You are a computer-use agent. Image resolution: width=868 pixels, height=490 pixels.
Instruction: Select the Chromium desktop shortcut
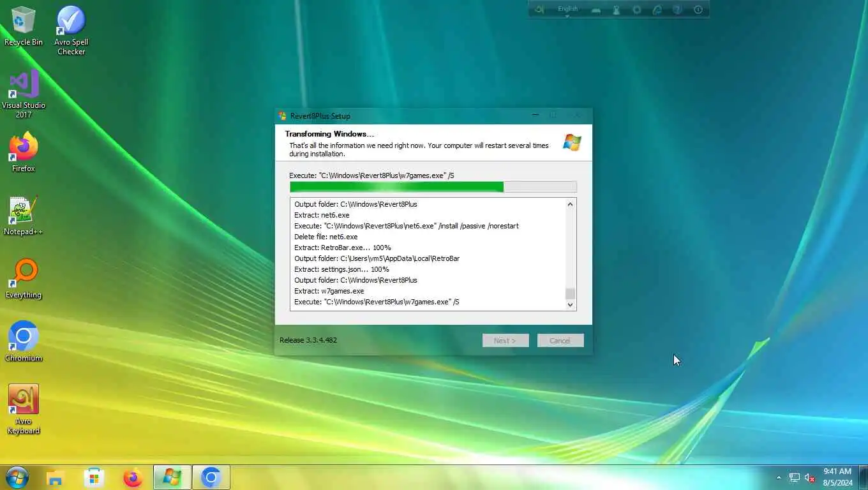point(24,341)
